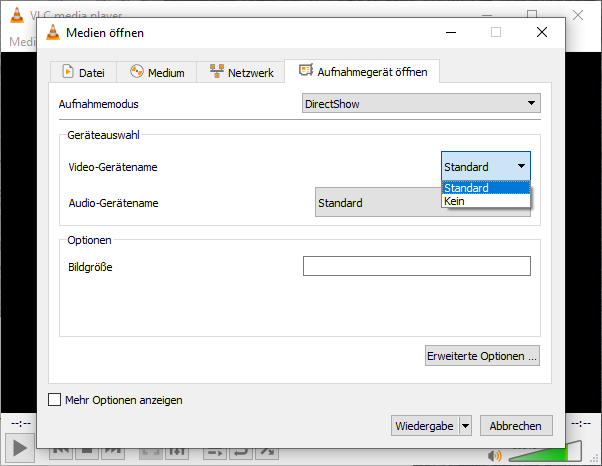Click Abbrechen to cancel the dialog
The width and height of the screenshot is (602, 466).
[x=516, y=426]
